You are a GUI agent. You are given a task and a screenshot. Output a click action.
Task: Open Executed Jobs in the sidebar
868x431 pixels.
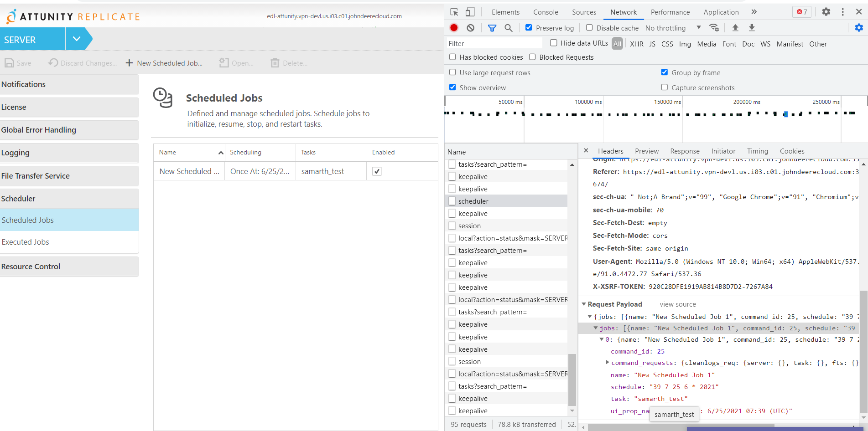(x=26, y=242)
